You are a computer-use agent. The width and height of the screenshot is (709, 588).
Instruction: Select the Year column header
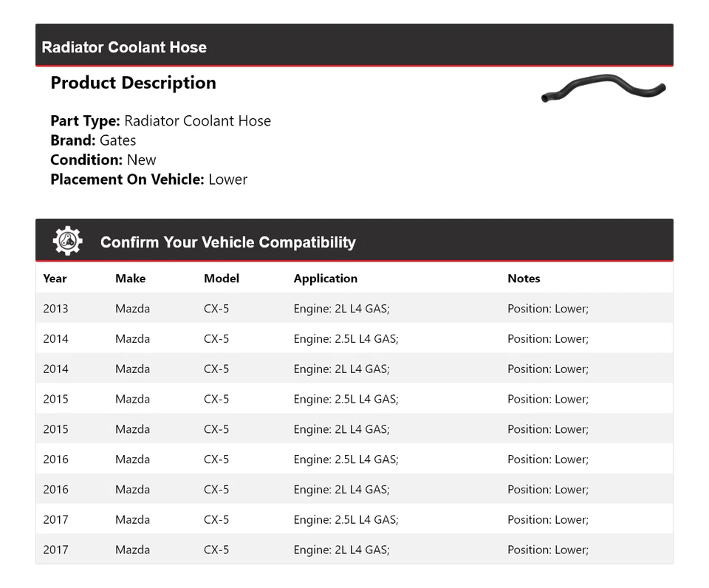coord(55,278)
